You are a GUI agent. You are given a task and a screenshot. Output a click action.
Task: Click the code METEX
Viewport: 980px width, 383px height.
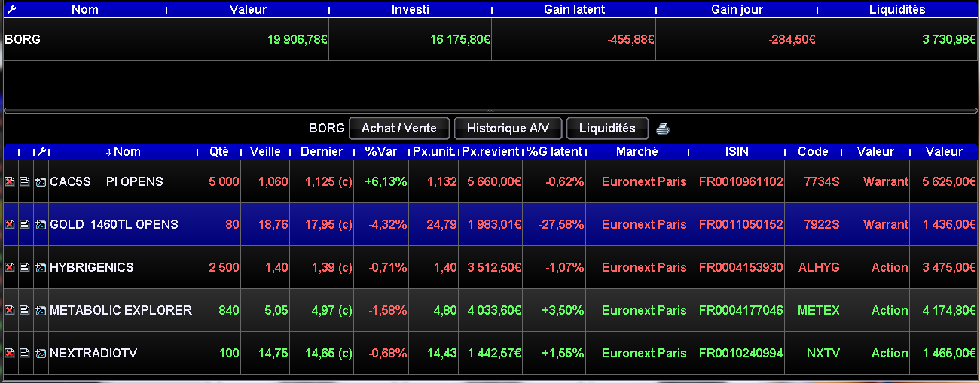[x=818, y=310]
